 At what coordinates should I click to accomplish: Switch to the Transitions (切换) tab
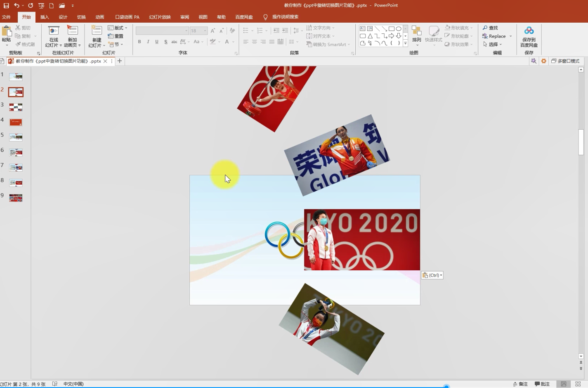pos(81,17)
